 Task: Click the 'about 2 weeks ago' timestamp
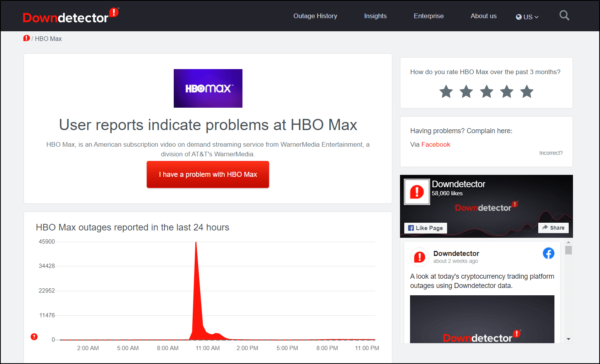pos(455,261)
